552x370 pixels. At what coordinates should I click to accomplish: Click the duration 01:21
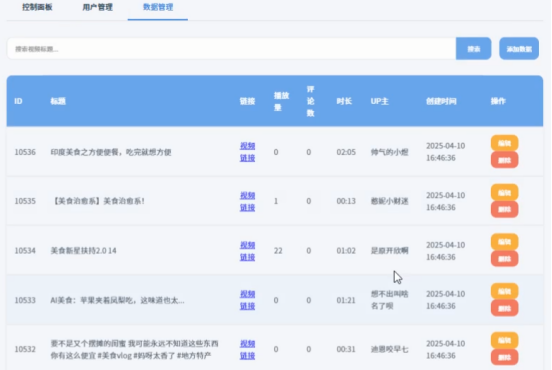[346, 300]
